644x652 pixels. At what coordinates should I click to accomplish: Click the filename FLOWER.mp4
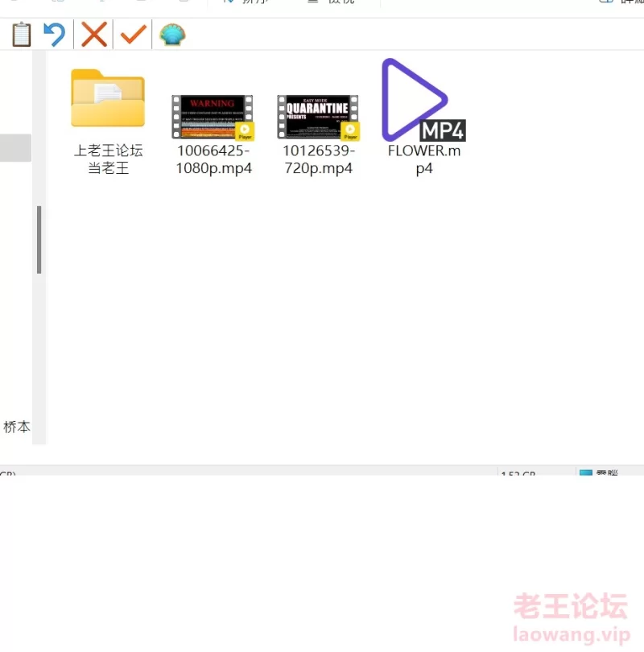click(424, 159)
